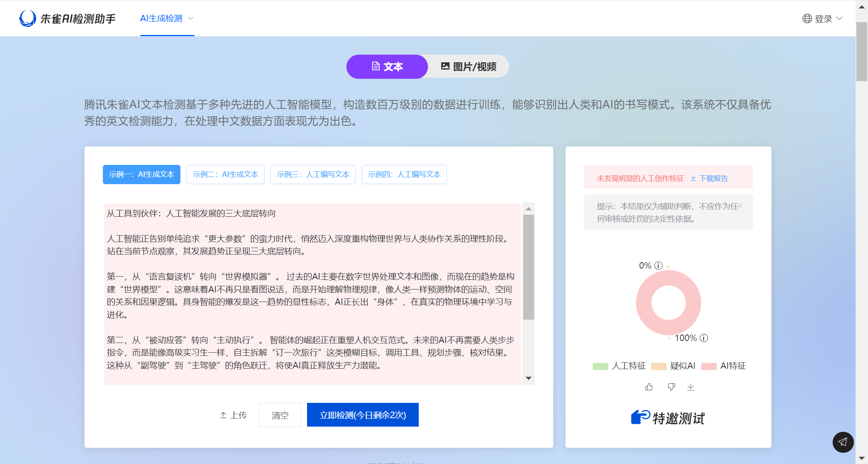Select 示例一：AI生成文本
868x464 pixels.
(141, 175)
